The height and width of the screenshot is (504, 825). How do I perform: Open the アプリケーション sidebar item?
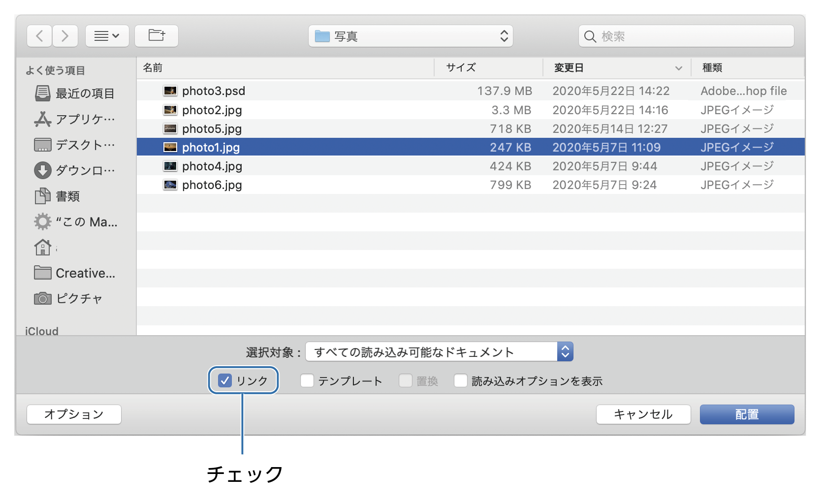tap(75, 119)
